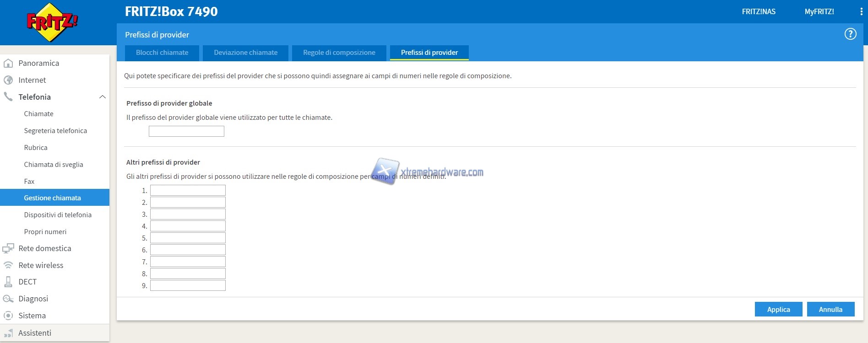
Task: Open the Regole di composizione tab
Action: 339,53
